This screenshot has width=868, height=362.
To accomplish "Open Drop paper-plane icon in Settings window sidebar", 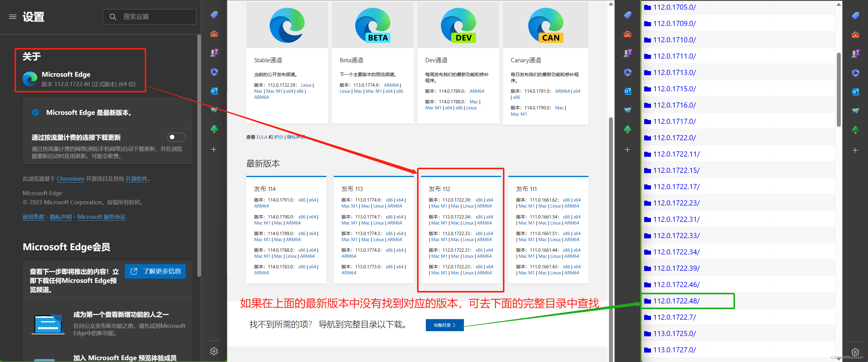I will [x=214, y=110].
